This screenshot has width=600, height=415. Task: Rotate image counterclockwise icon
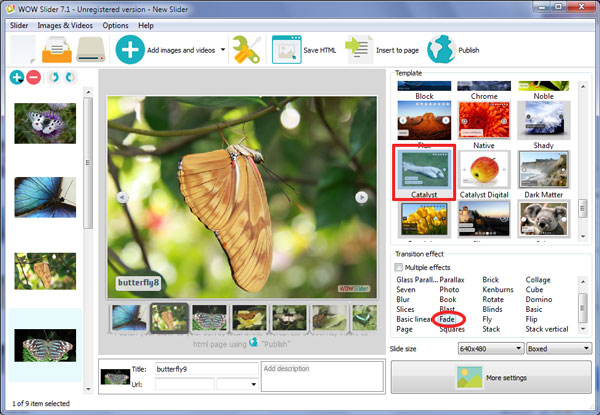[54, 77]
